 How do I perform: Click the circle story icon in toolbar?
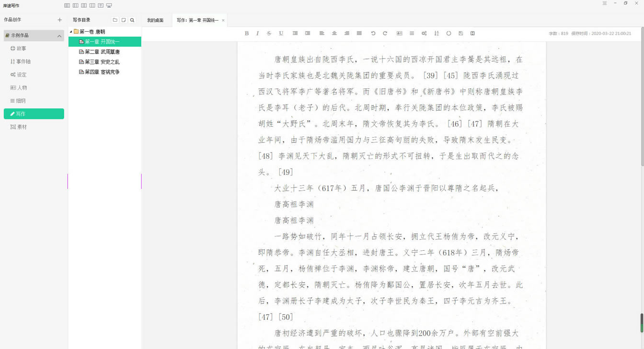448,34
